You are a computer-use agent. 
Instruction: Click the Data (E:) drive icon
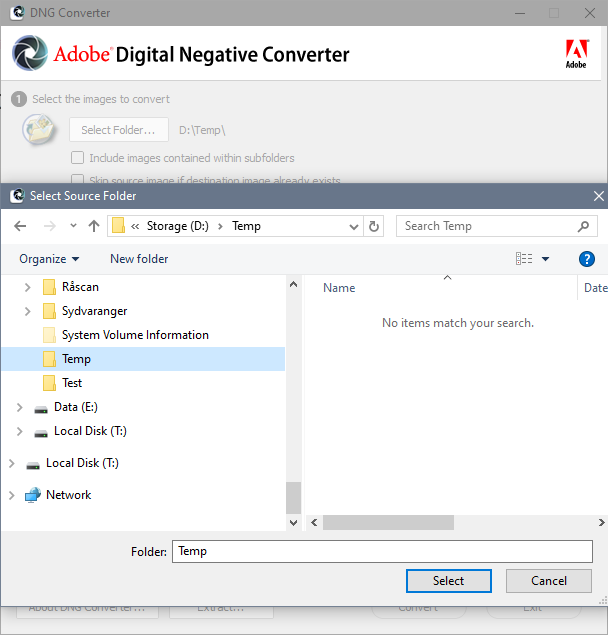[x=41, y=409]
